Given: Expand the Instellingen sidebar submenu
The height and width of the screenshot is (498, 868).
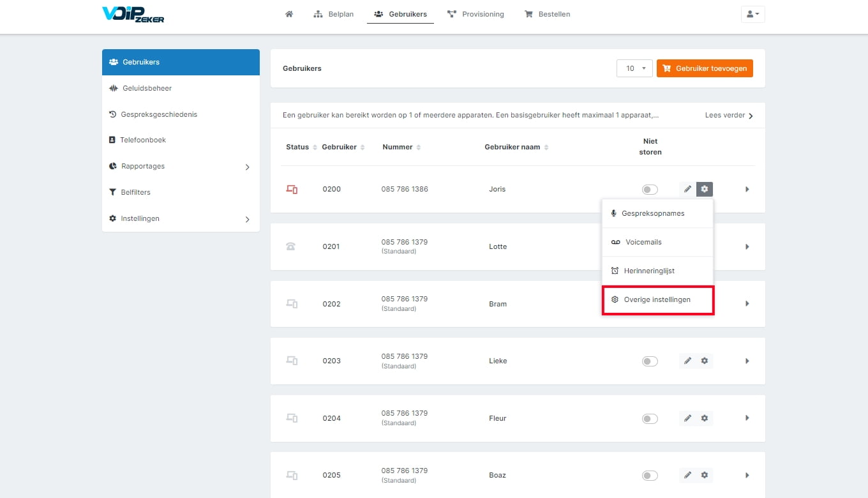Looking at the screenshot, I should (x=248, y=219).
